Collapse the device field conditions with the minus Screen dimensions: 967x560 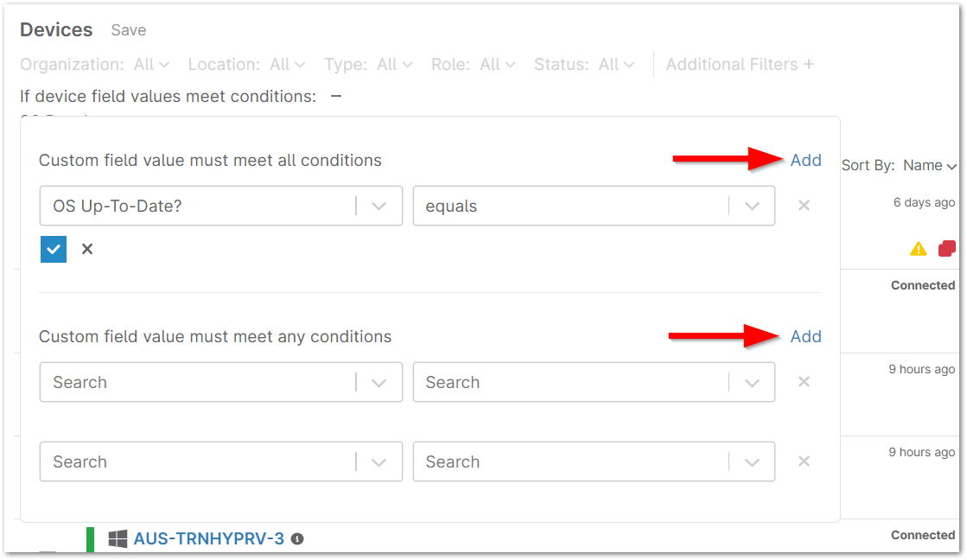tap(335, 96)
